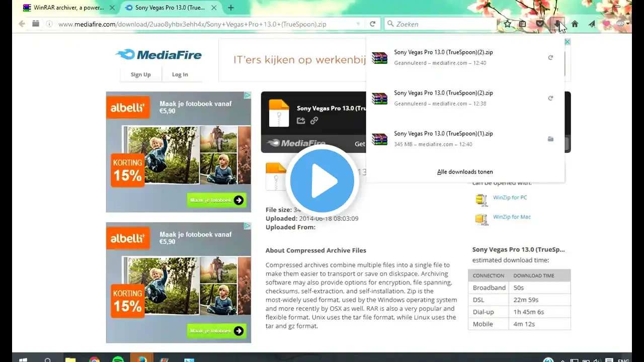Open the WinZip for PC link

510,198
